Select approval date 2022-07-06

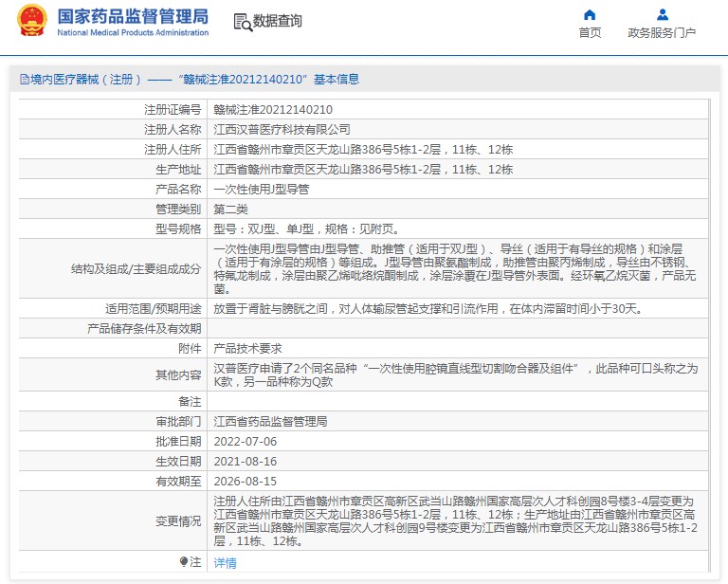pos(246,442)
